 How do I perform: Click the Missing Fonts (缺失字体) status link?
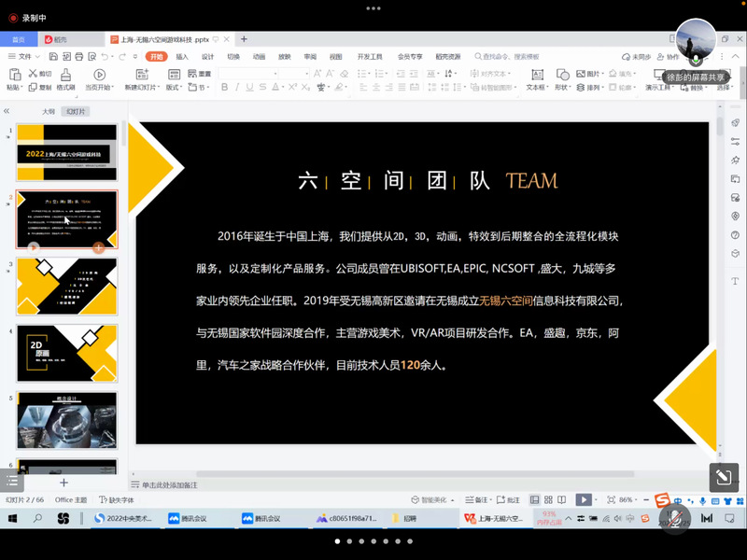[x=117, y=499]
